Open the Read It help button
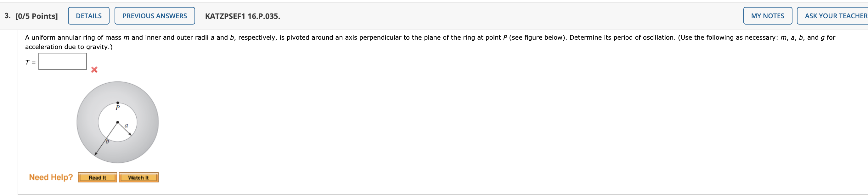The image size is (868, 195). (97, 177)
